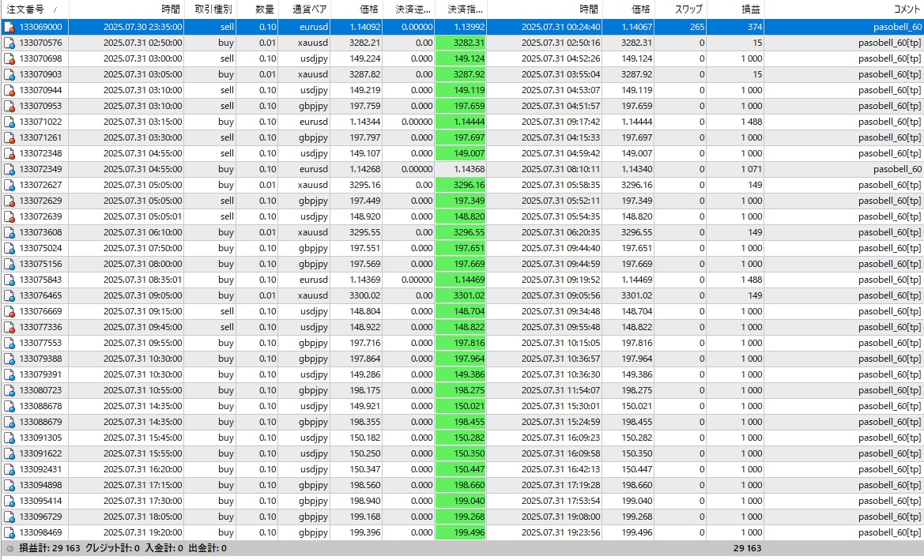Click the buy order icon for 133070576
The image size is (924, 560).
coord(9,43)
